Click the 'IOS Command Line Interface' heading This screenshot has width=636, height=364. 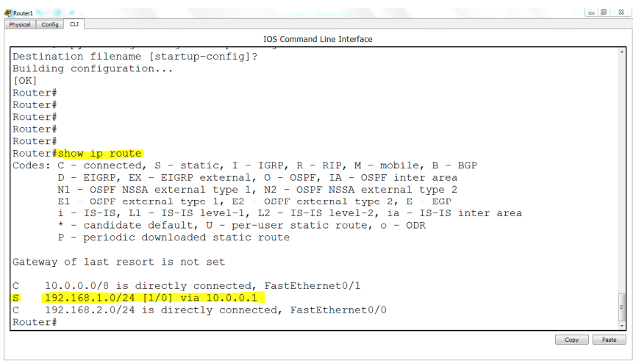tap(318, 40)
